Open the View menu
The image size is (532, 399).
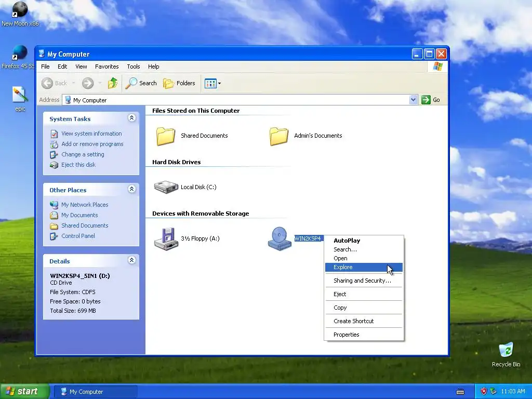point(81,66)
